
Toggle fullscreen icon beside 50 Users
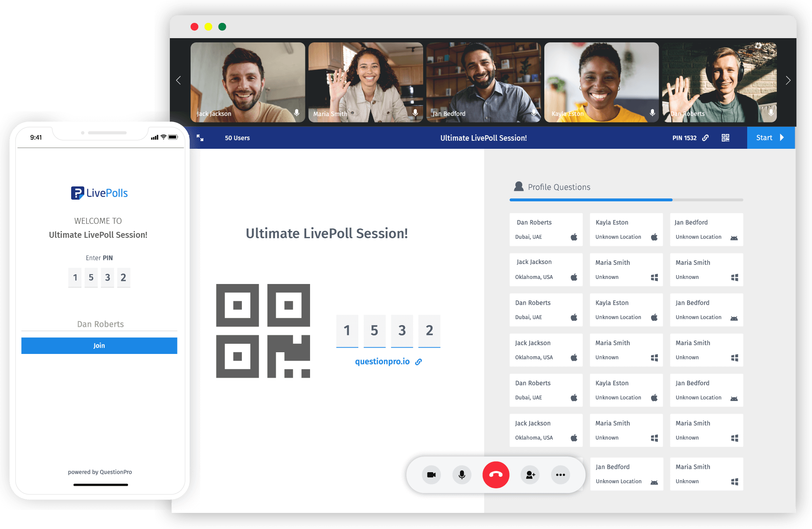point(200,138)
